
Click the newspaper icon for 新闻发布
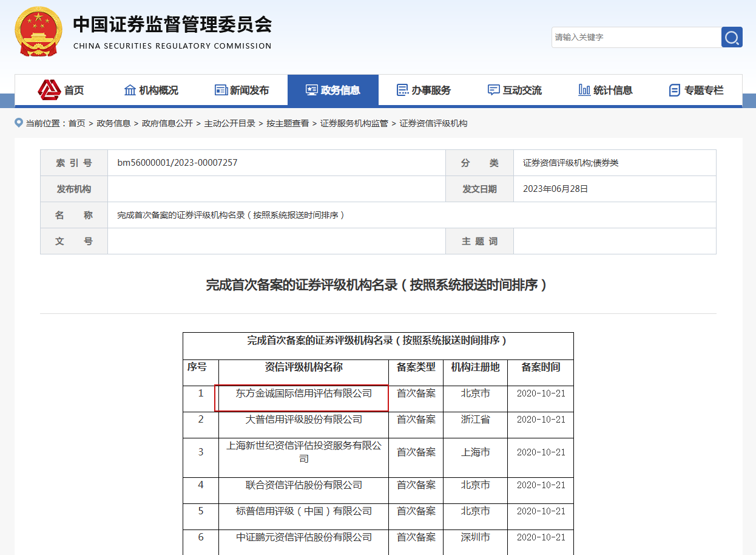221,90
